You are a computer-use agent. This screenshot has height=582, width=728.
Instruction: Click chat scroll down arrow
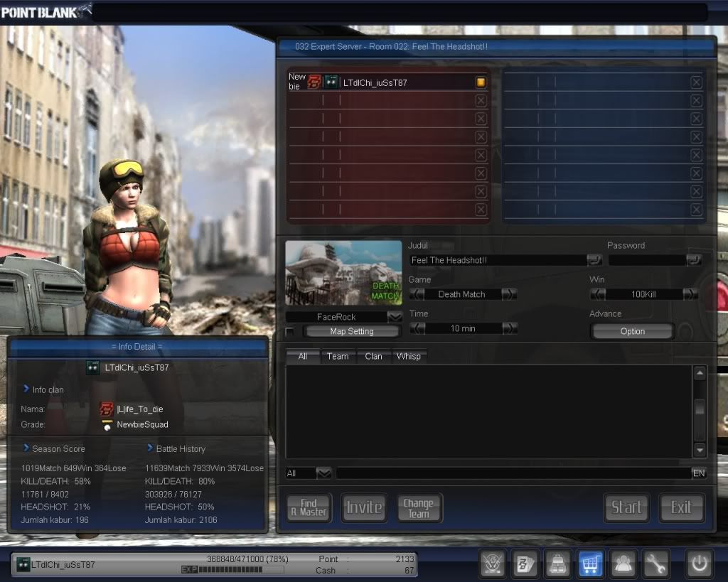(700, 450)
